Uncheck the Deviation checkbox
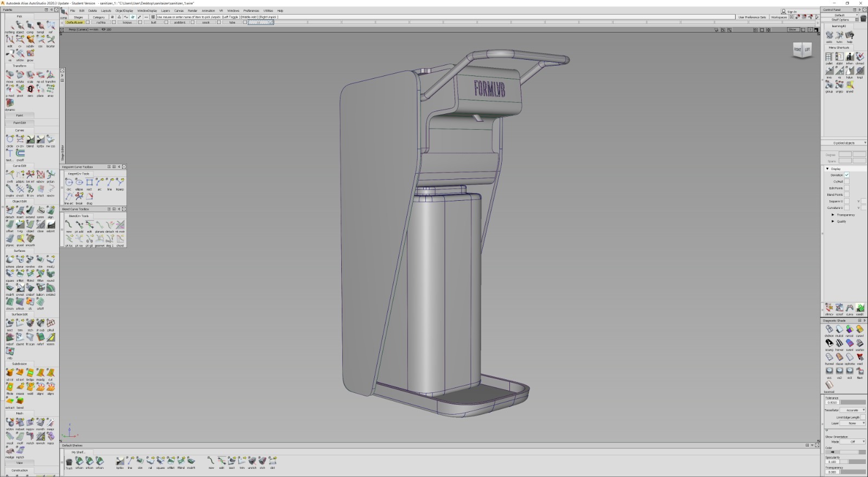This screenshot has width=868, height=477. pos(846,175)
